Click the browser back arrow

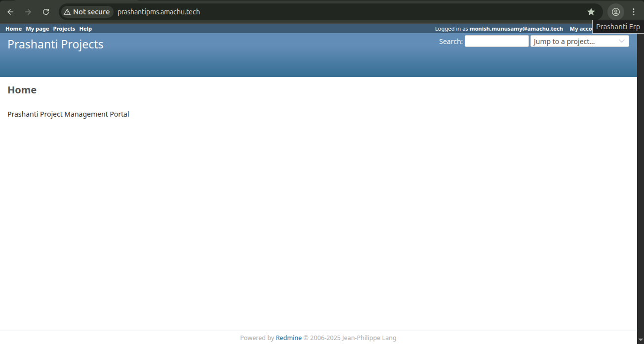pos(10,12)
